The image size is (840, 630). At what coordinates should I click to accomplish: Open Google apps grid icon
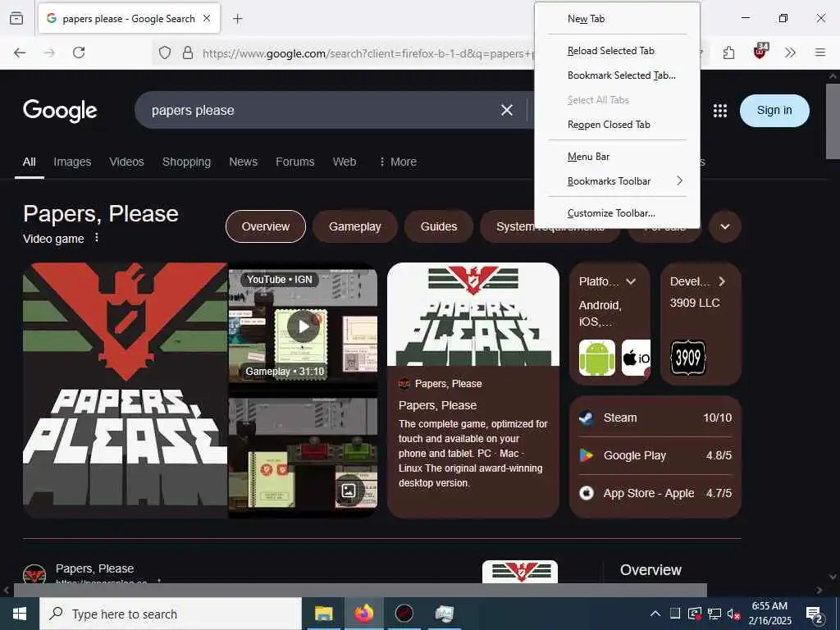720,111
